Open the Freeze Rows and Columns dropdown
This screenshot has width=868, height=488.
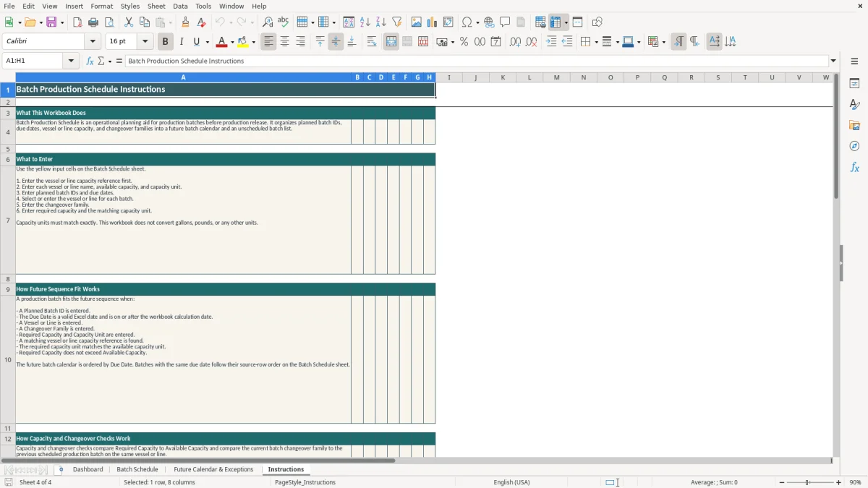pos(566,22)
